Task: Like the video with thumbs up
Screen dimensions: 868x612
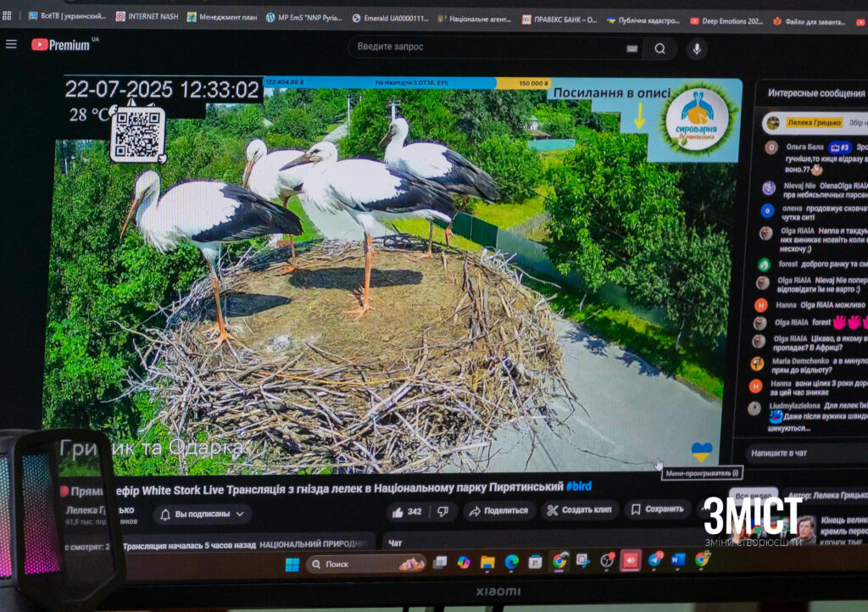Action: (406, 511)
